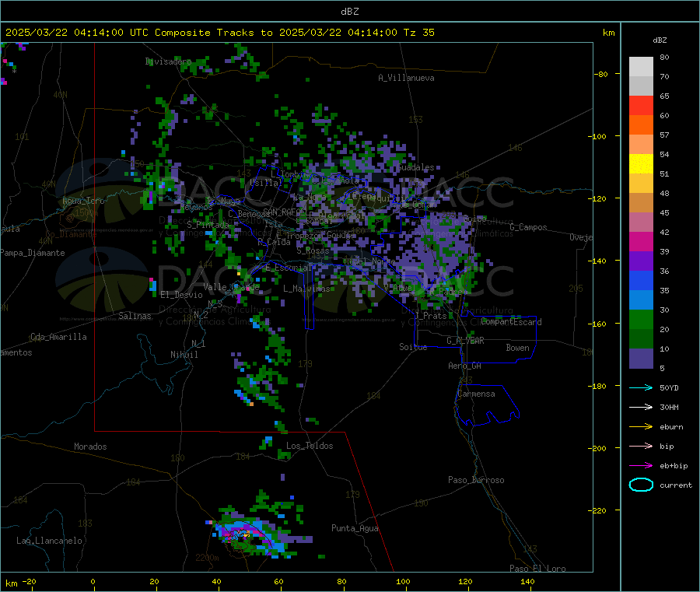
Task: Click the 39 dBZ purple color swatch
Action: (x=641, y=261)
